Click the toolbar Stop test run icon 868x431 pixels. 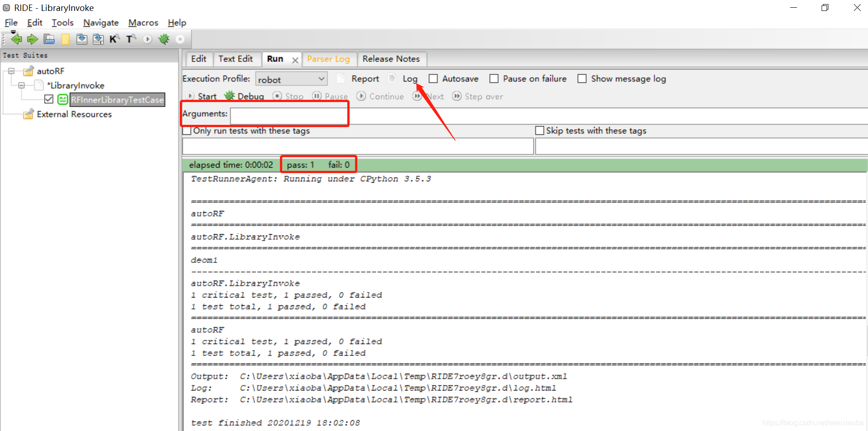tap(180, 39)
